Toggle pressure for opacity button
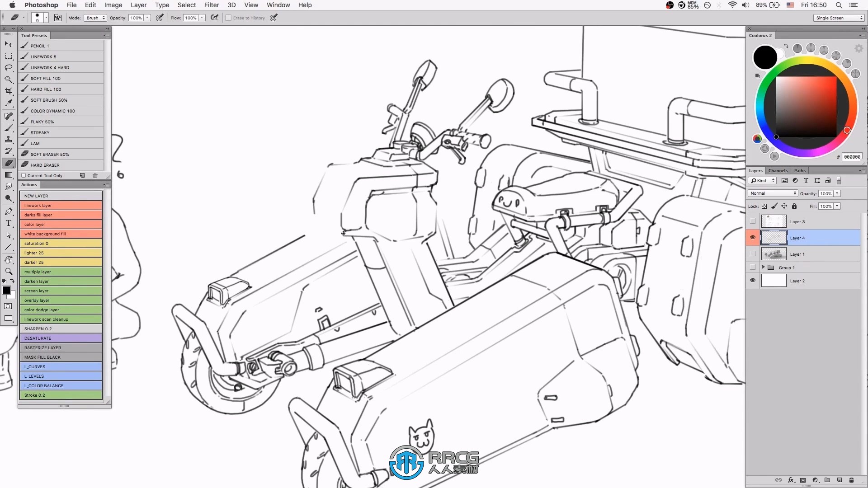This screenshot has width=868, height=488. pos(160,18)
